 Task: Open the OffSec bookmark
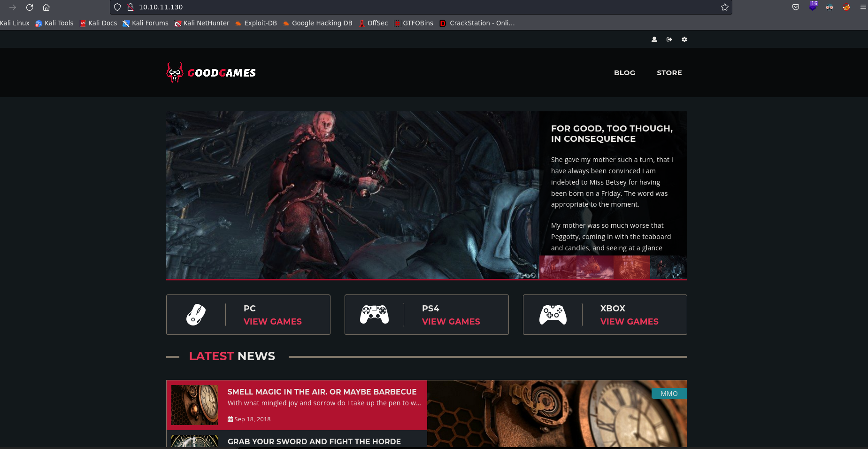point(373,23)
